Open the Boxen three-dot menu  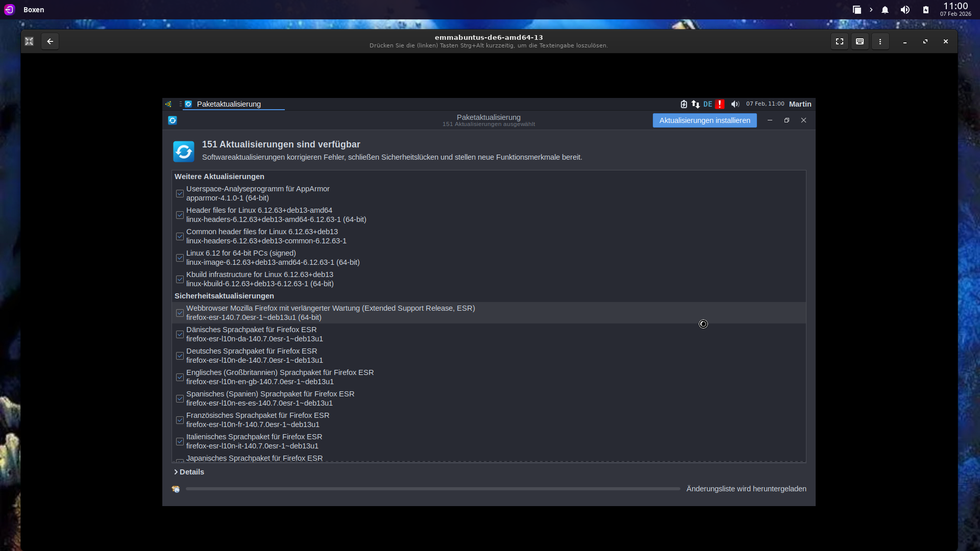point(880,41)
